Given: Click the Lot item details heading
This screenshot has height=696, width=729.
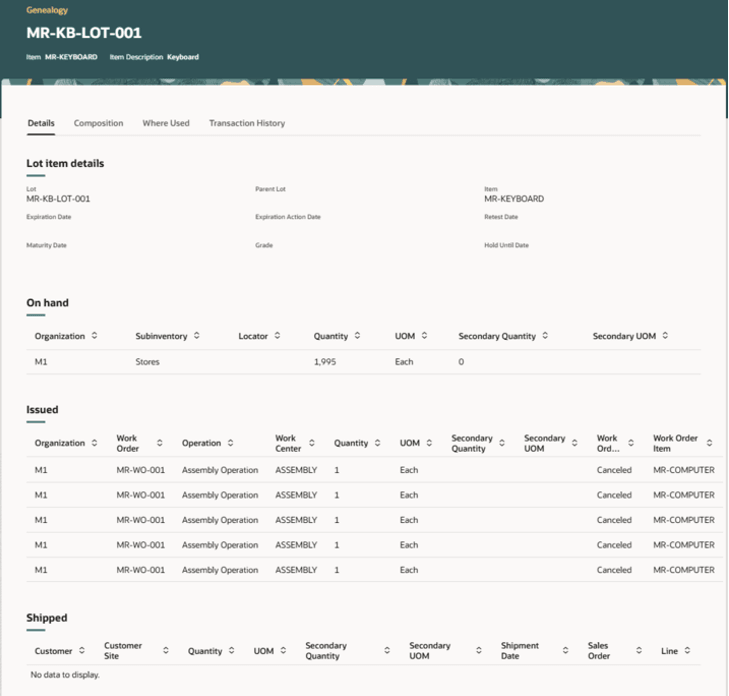Looking at the screenshot, I should click(65, 164).
